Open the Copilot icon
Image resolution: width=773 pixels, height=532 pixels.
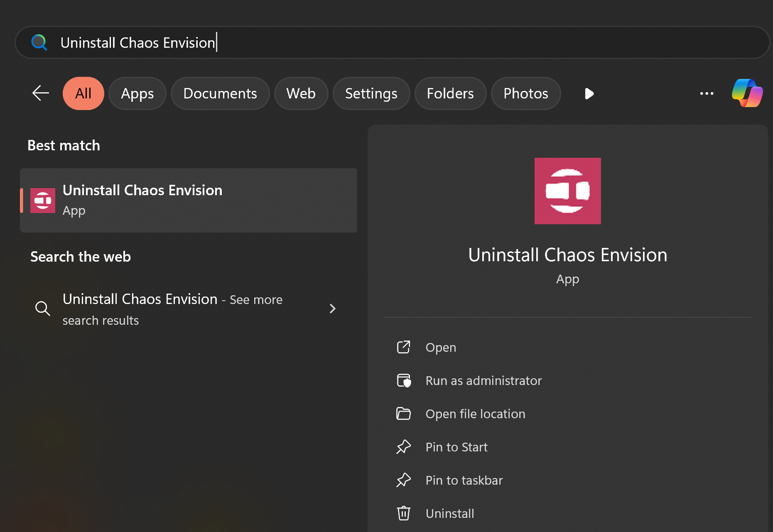pos(747,93)
